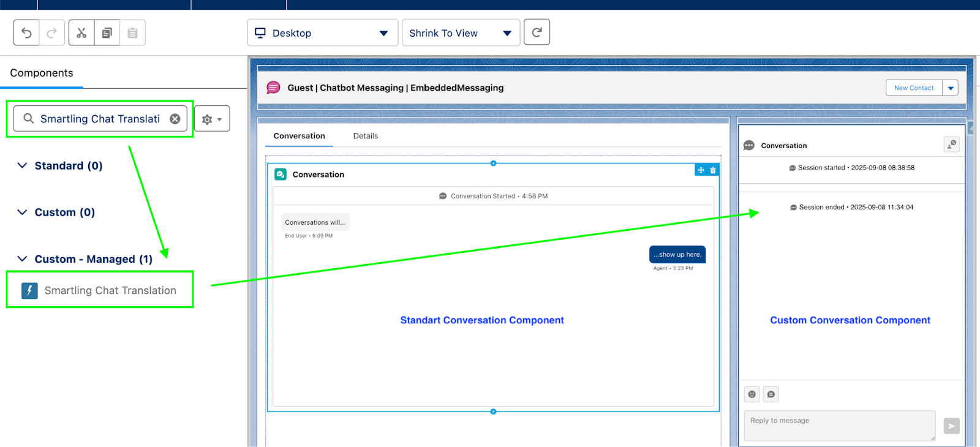Screen dimensions: 980x447
Task: Switch to the Details tab
Action: (x=366, y=136)
